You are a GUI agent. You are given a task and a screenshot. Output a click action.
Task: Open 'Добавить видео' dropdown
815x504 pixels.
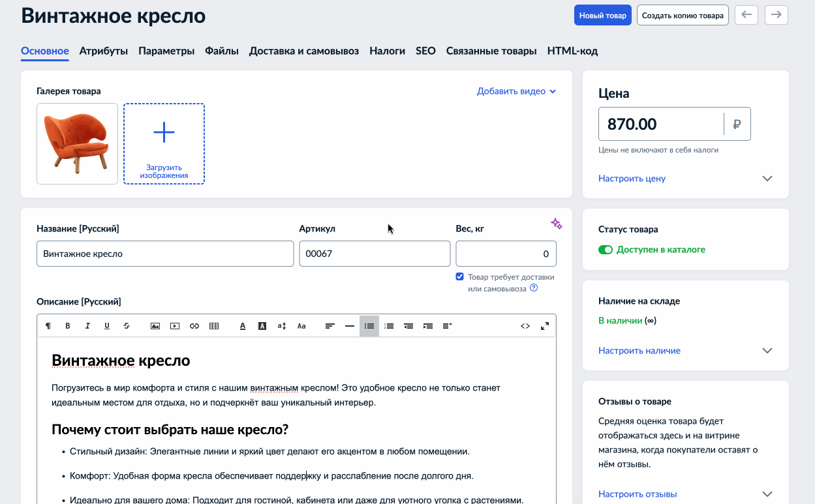[516, 91]
